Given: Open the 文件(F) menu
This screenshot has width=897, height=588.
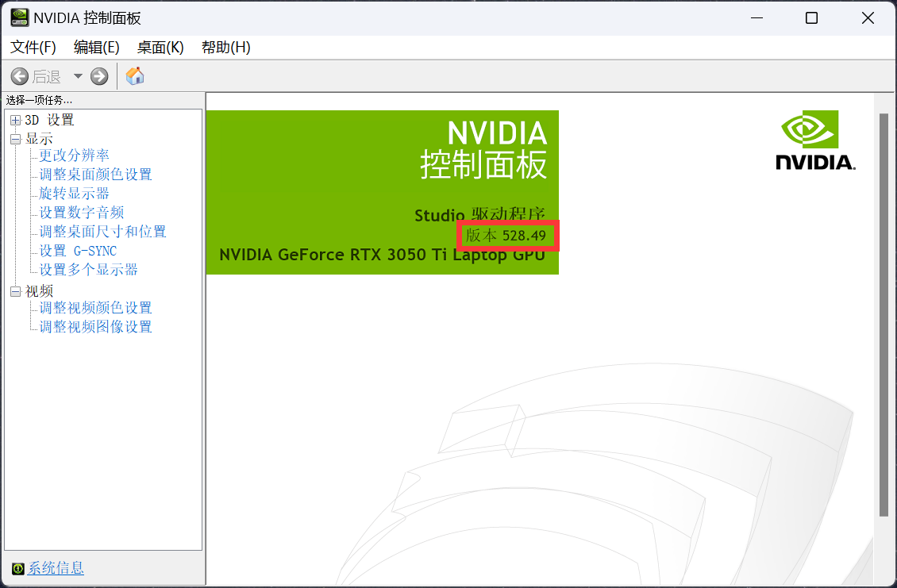Looking at the screenshot, I should [33, 48].
